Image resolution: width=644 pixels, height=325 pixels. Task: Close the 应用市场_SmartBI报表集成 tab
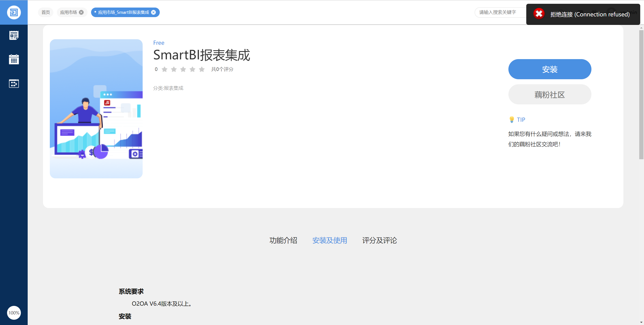point(153,12)
